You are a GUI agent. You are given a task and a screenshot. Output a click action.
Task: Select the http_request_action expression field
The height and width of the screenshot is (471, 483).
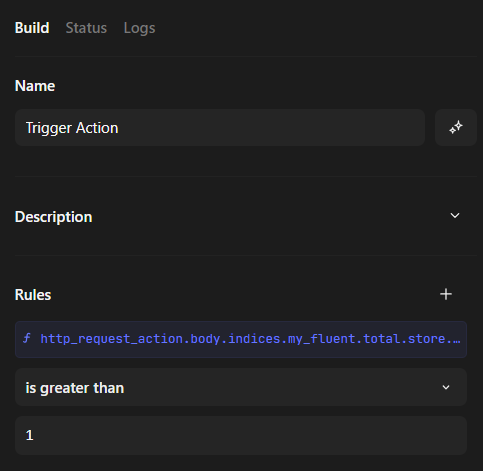pos(241,339)
